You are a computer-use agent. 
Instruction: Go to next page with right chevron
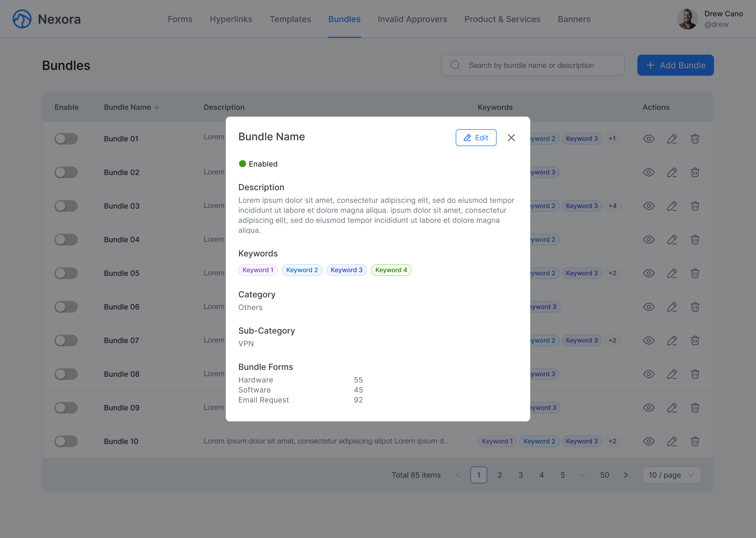point(625,475)
